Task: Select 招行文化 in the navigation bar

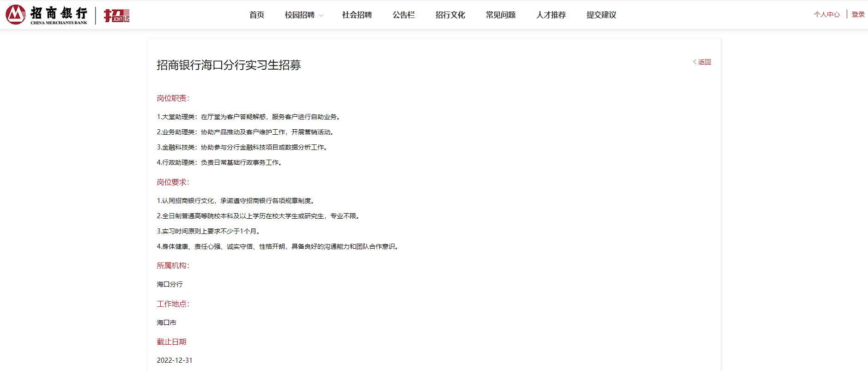Action: 450,15
